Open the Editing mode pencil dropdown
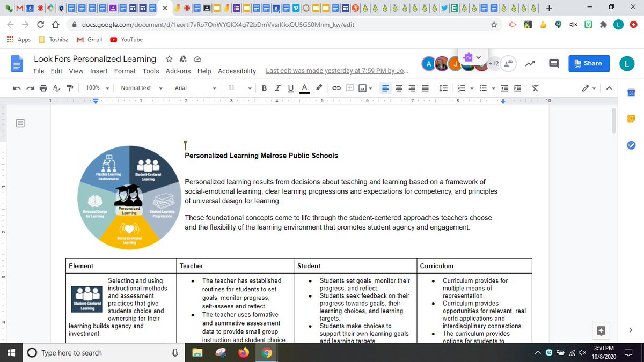This screenshot has width=644, height=362. [x=589, y=88]
